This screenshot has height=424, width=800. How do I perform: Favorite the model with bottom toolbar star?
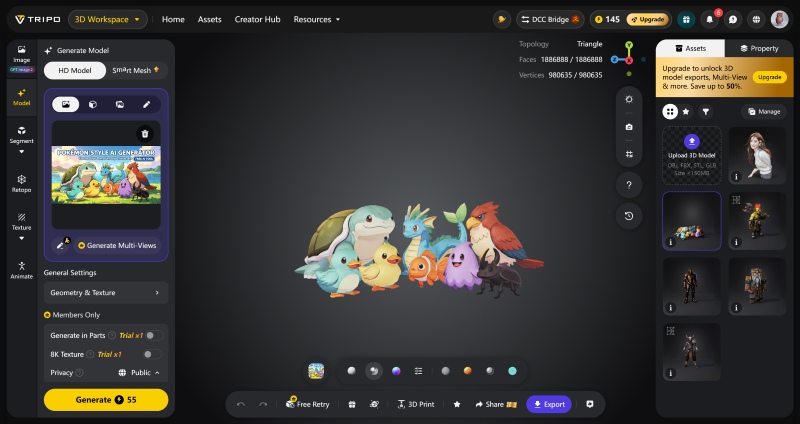pyautogui.click(x=457, y=404)
